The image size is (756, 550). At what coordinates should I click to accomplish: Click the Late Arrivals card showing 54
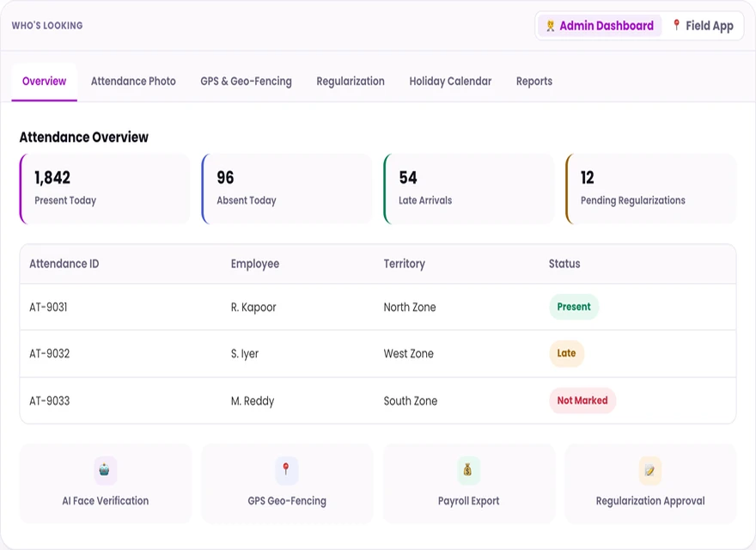469,189
